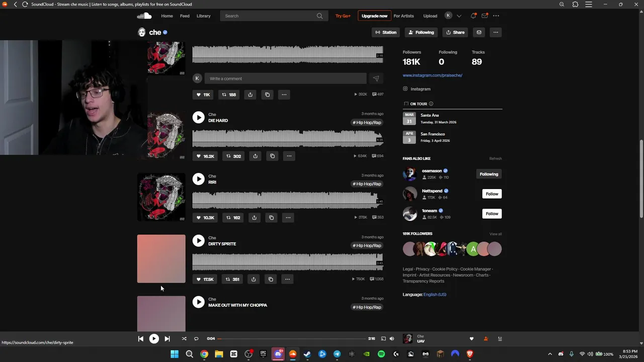Screen dimensions: 644x362
Task: Open more options on the 11K-likes track
Action: point(284,95)
